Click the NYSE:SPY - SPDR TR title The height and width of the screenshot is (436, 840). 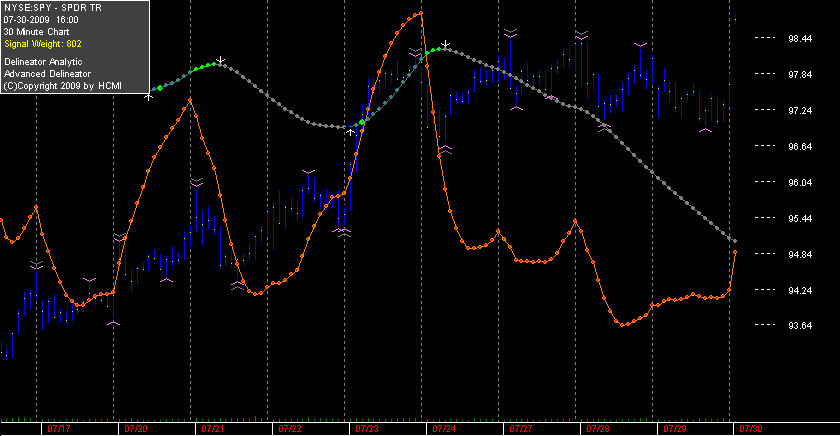click(52, 8)
